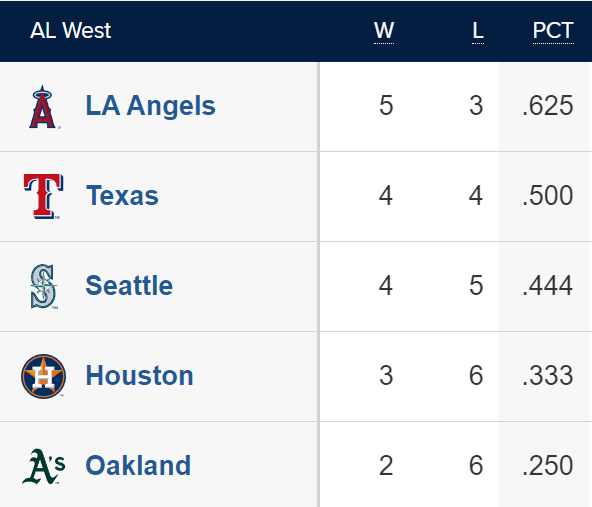This screenshot has height=507, width=592.
Task: Sort standings by the W column header
Action: click(x=384, y=31)
